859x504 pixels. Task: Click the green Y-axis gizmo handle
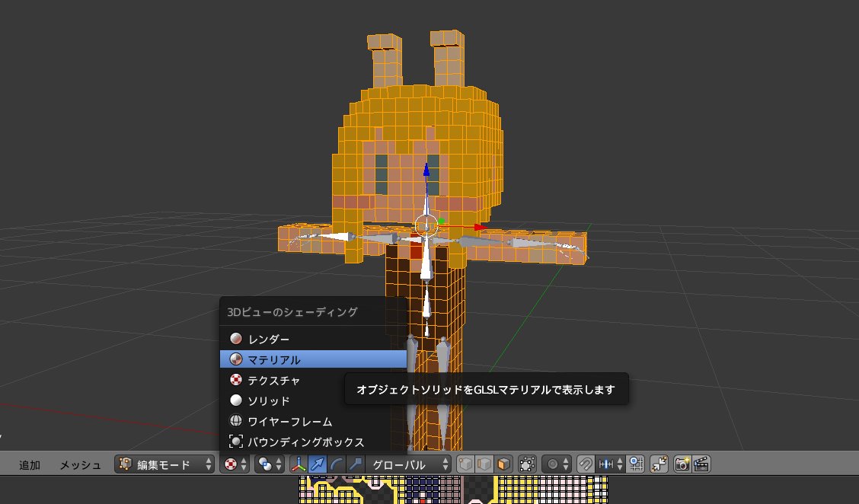441,222
